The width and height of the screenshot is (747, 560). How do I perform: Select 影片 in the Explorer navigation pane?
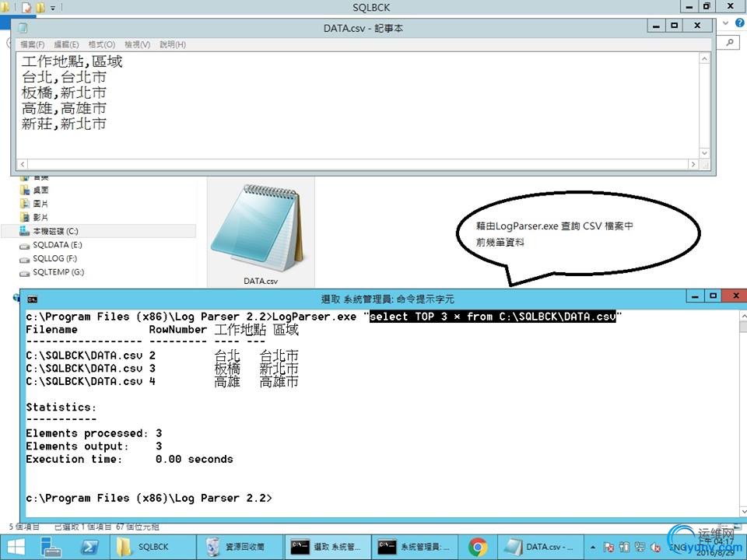point(40,218)
